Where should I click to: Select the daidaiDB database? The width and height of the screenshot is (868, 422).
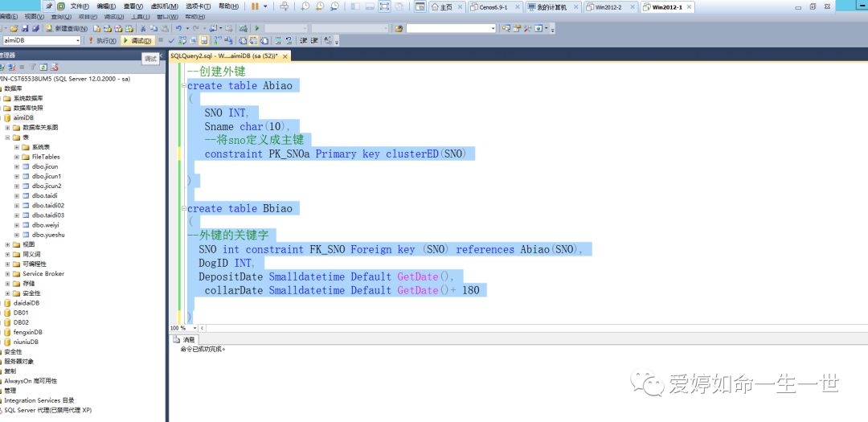(x=27, y=303)
